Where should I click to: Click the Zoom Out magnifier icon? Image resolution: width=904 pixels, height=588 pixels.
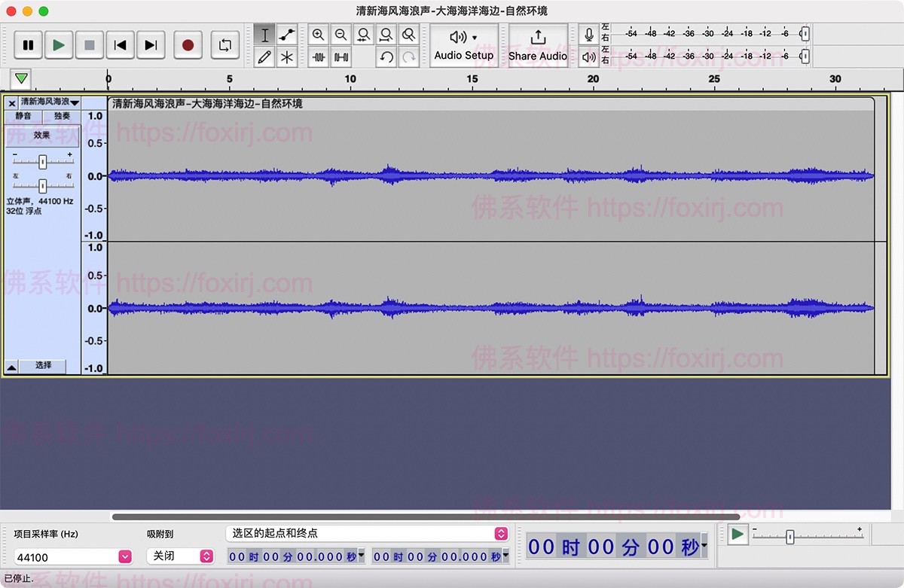[x=341, y=34]
